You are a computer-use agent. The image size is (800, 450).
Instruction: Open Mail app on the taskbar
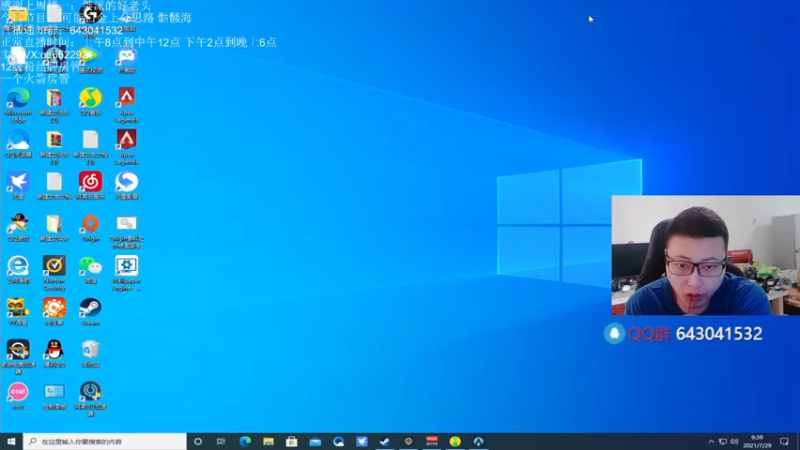pyautogui.click(x=315, y=441)
